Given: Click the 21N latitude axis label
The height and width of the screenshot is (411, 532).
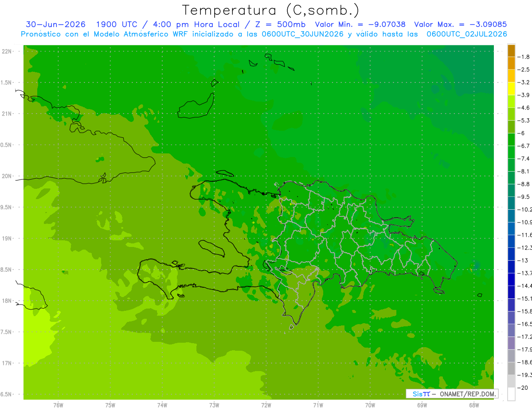Looking at the screenshot, I should 7,114.
